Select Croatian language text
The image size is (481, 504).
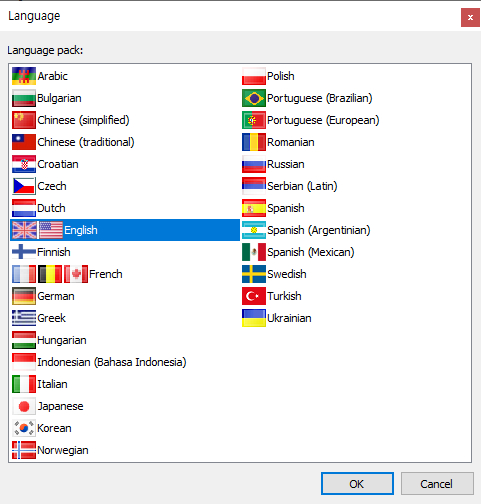pyautogui.click(x=58, y=164)
